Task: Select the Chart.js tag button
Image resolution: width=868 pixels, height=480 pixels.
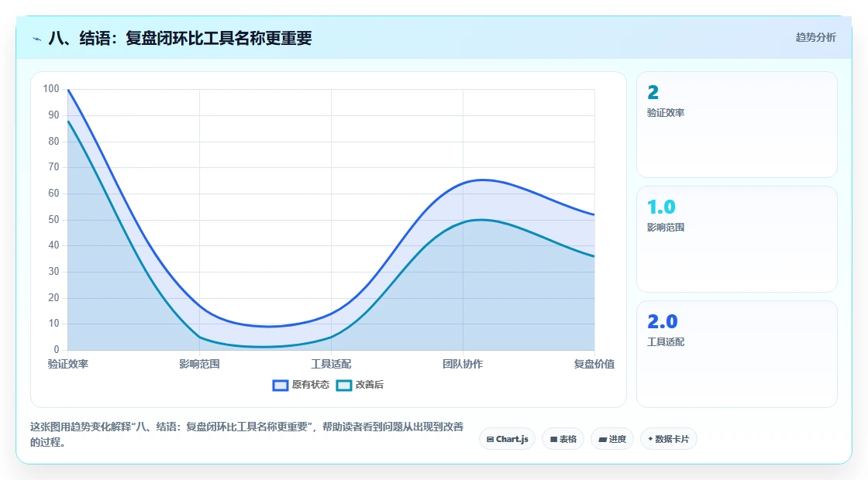Action: (507, 439)
